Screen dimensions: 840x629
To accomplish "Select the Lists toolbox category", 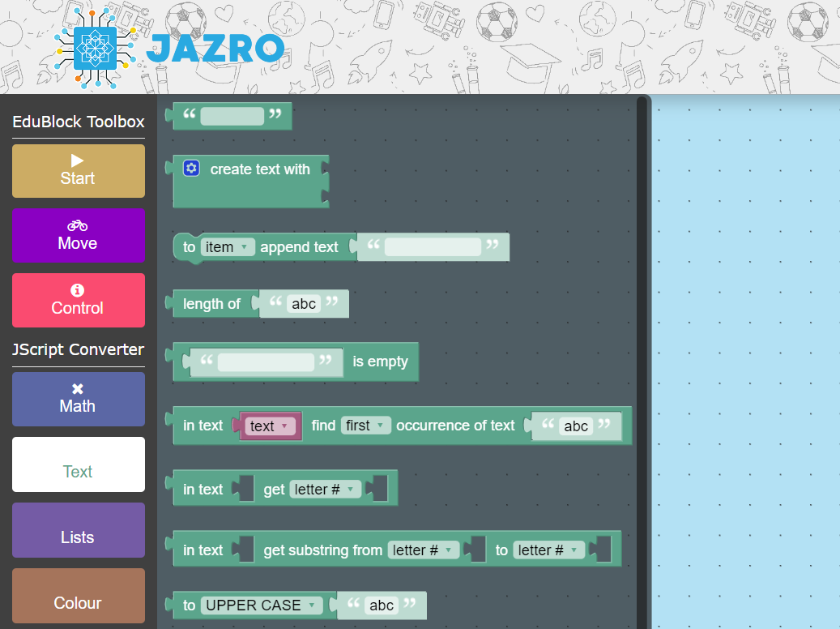I will (x=79, y=530).
